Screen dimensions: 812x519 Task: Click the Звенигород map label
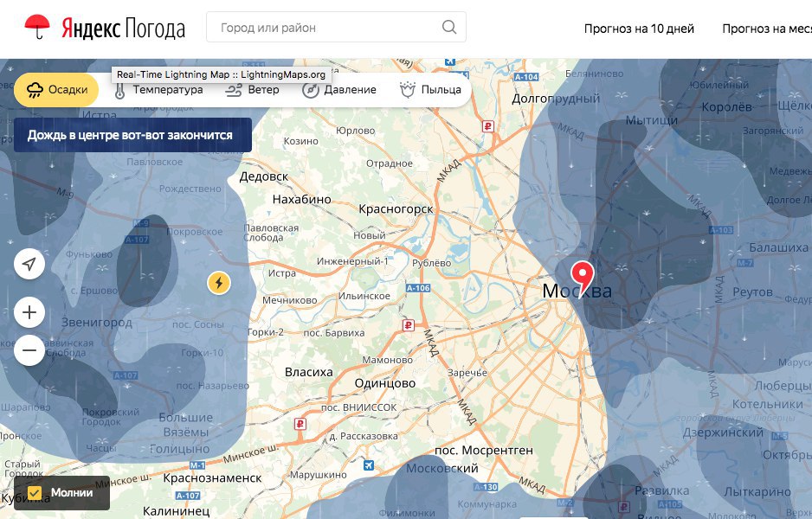(97, 323)
